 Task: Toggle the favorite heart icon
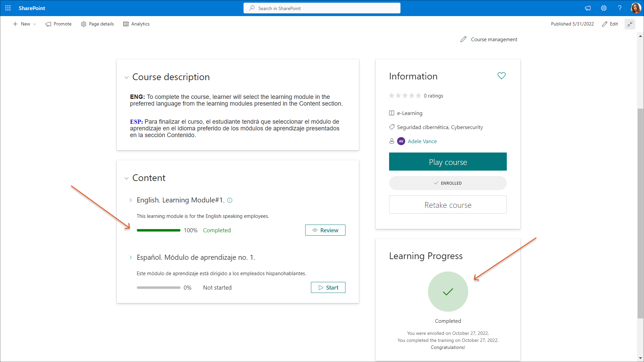pos(501,76)
